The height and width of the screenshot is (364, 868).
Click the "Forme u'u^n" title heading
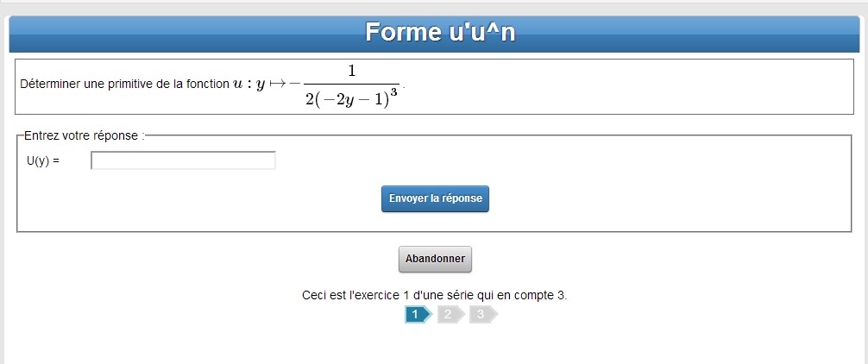pos(440,32)
